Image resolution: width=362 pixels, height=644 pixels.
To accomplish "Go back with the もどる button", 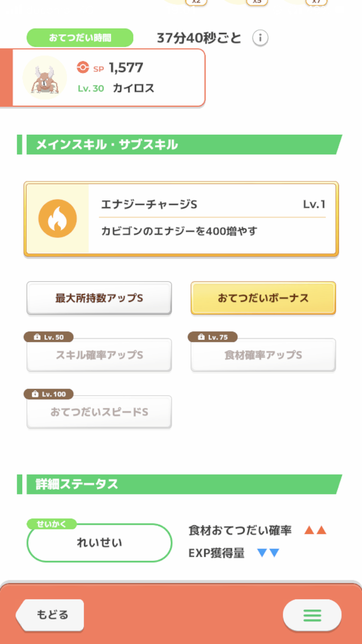I will coord(50,615).
